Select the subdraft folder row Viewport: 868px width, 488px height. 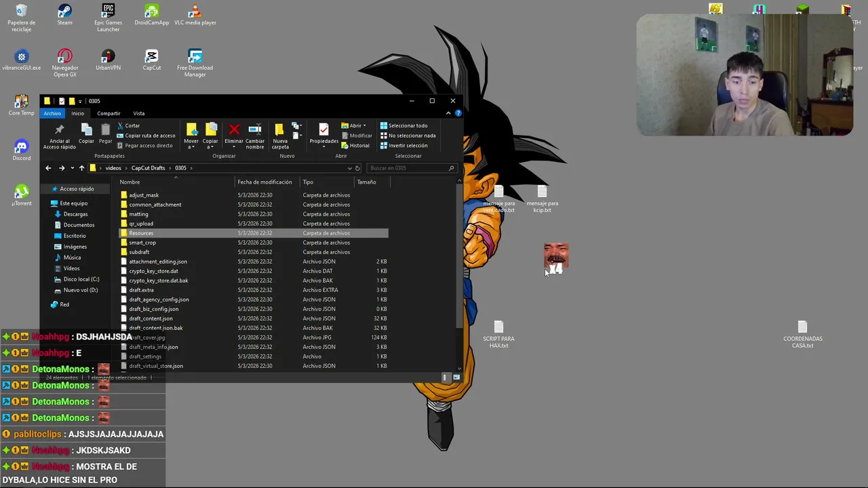tap(254, 252)
